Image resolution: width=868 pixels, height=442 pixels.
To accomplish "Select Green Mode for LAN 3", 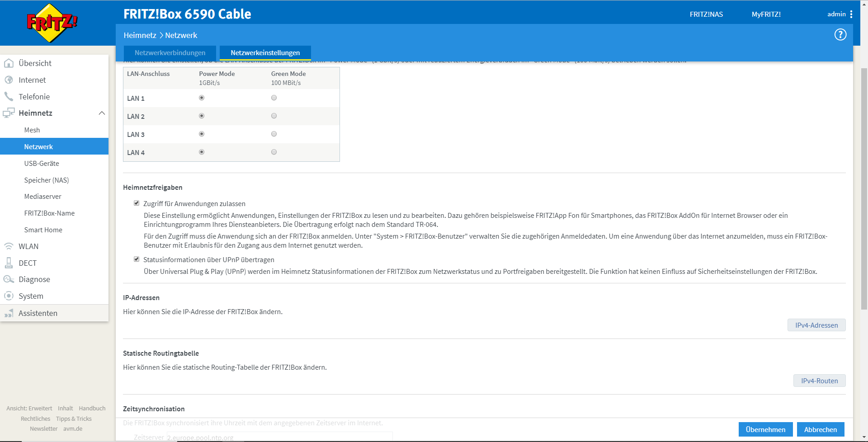I will 274,134.
